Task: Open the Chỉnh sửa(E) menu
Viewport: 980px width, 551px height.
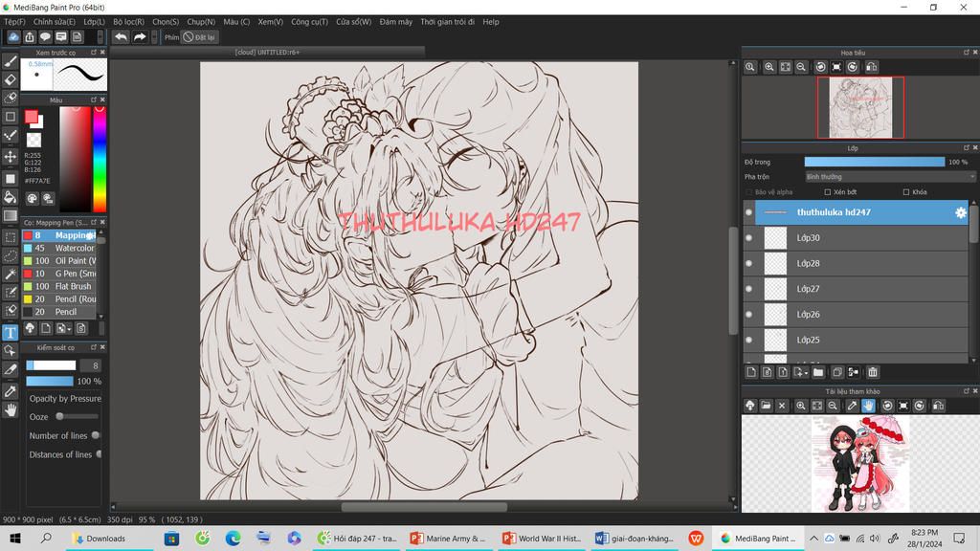Action: [x=55, y=22]
